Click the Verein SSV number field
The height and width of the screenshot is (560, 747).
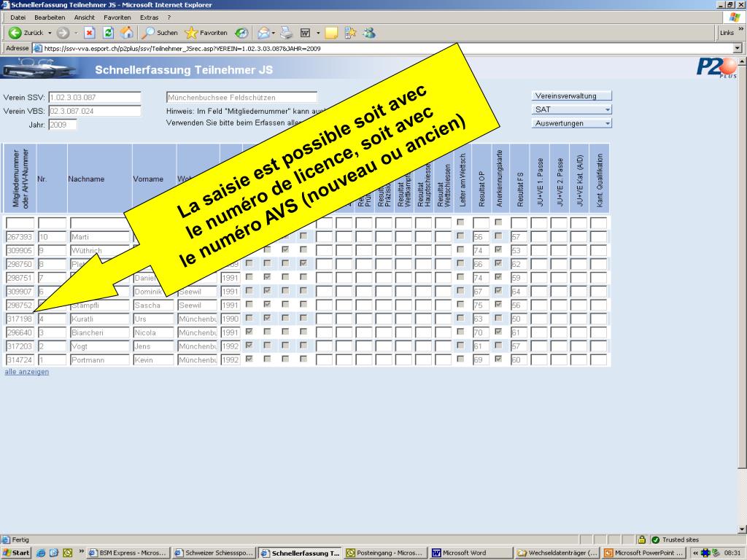(95, 97)
